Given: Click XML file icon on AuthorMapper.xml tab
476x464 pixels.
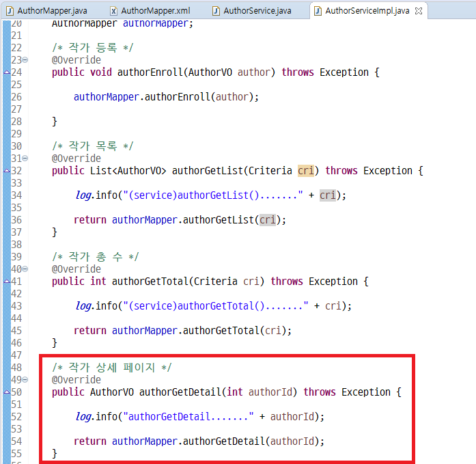Looking at the screenshot, I should click(113, 11).
